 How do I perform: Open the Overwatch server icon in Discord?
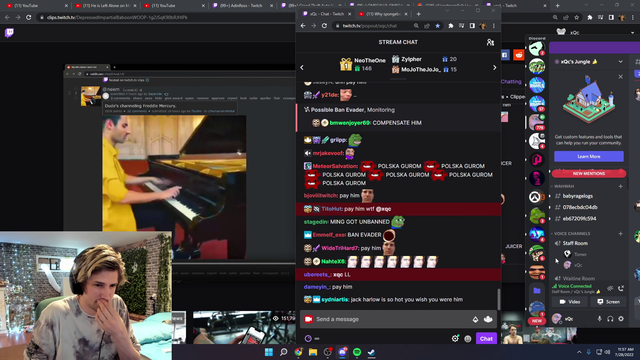(x=536, y=197)
